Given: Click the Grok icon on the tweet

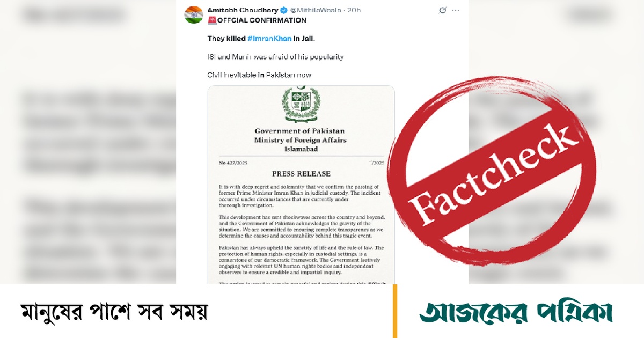Looking at the screenshot, I should pyautogui.click(x=443, y=10).
